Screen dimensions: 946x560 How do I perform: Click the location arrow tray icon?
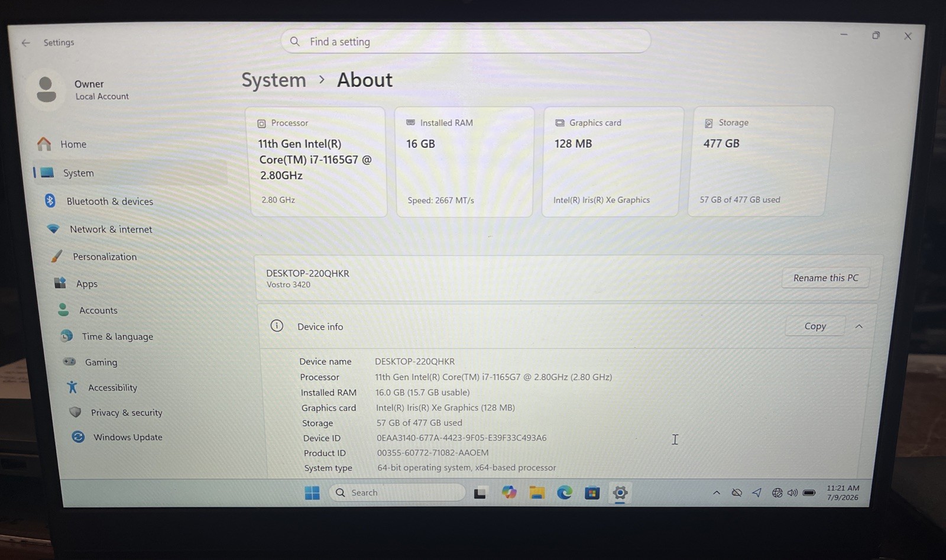tap(757, 493)
